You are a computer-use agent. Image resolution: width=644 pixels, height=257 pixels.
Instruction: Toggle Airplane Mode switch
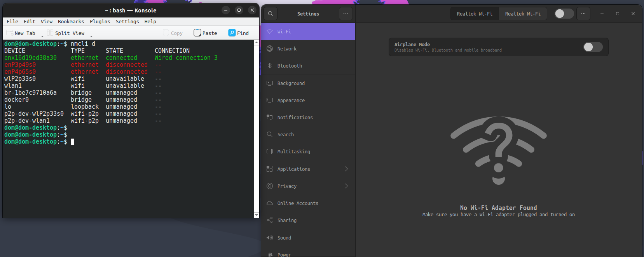click(593, 47)
